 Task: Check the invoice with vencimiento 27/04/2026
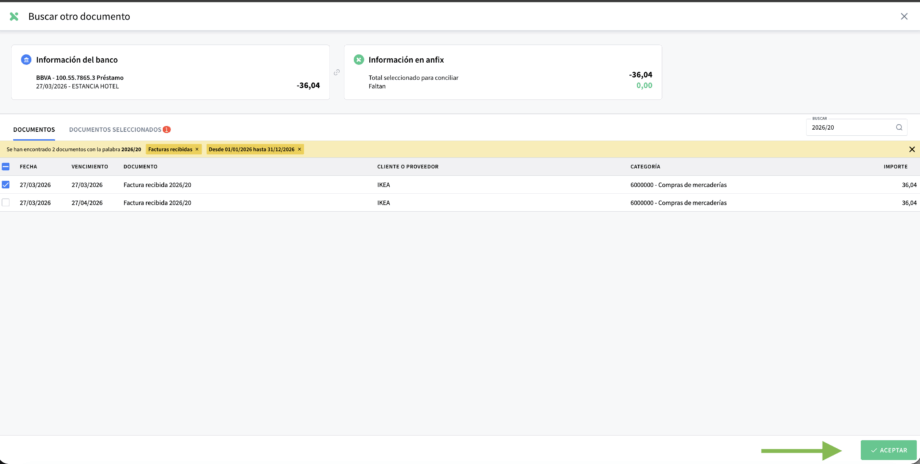coord(6,203)
